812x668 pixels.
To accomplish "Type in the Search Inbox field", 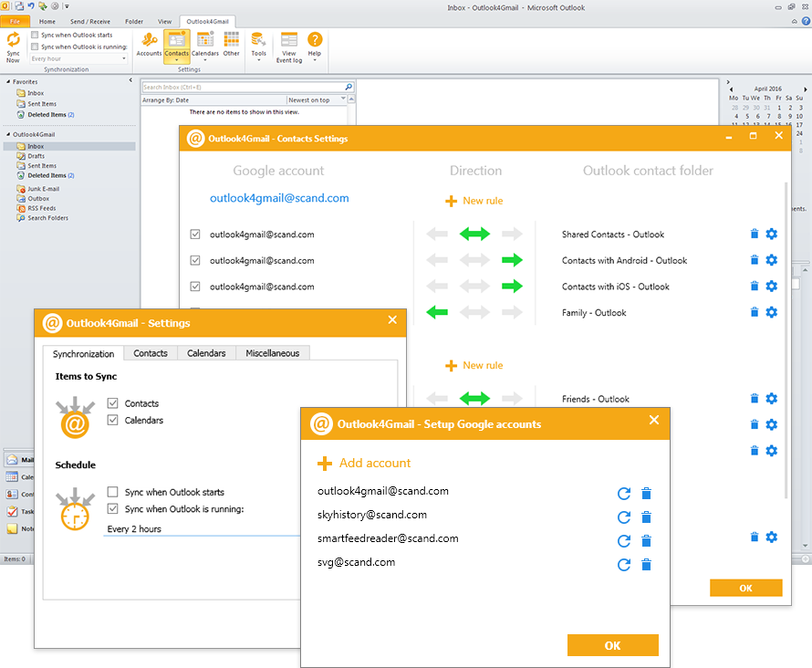I will (x=242, y=88).
